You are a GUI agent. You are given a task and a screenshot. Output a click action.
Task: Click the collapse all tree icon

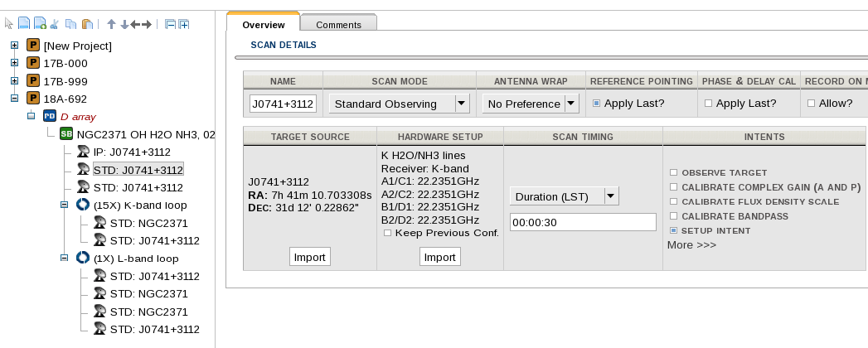click(x=169, y=24)
